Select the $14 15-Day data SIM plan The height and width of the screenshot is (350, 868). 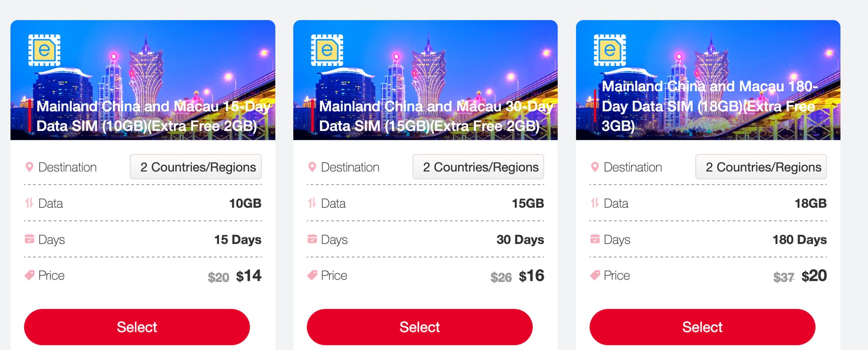[137, 327]
